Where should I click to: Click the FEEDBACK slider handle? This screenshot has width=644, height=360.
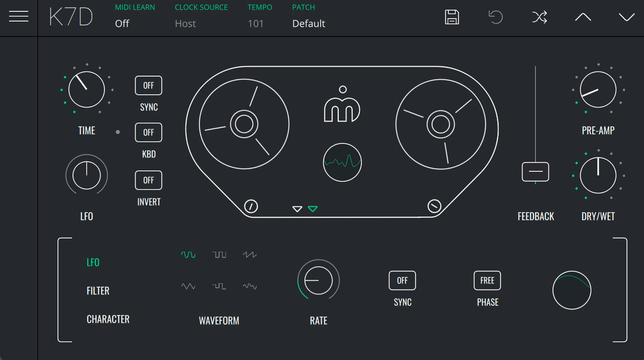pyautogui.click(x=536, y=172)
